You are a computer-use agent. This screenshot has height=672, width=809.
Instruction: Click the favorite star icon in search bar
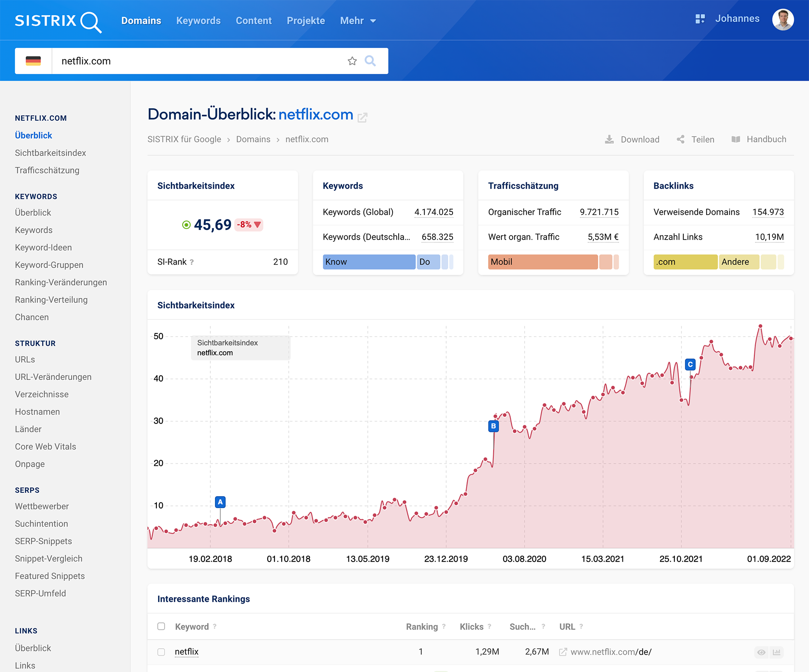pos(352,61)
